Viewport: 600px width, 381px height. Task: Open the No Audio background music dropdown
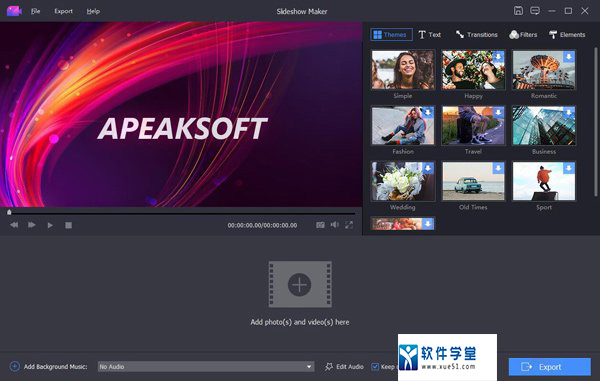[206, 366]
